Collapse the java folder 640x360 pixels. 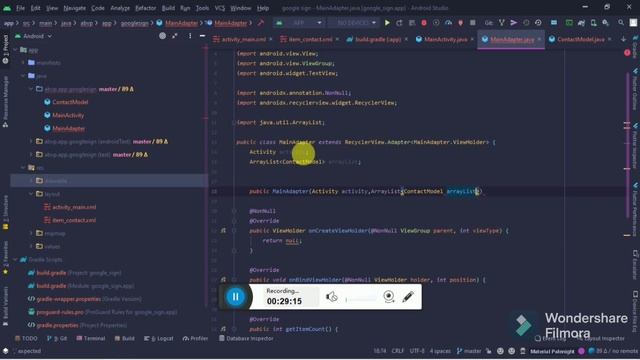(x=23, y=76)
